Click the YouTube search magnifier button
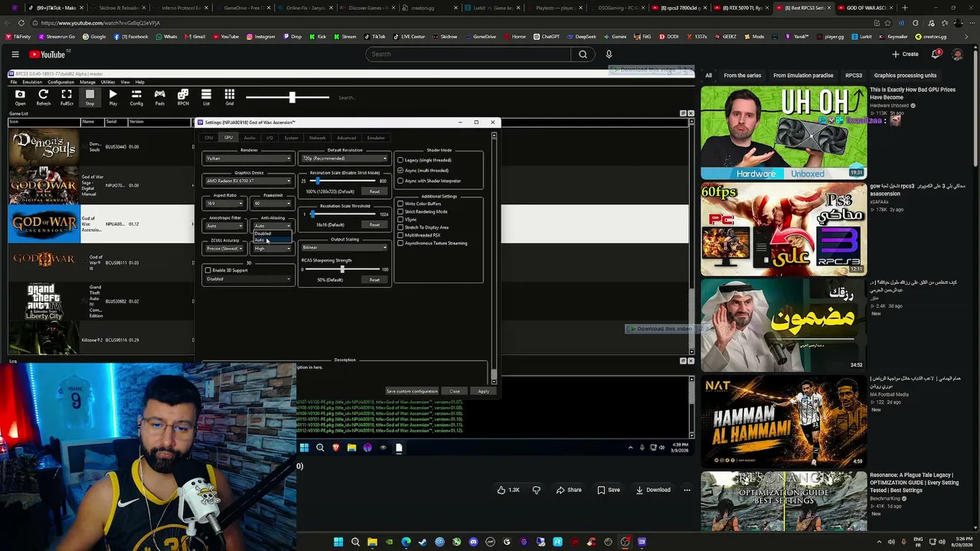 pos(583,54)
